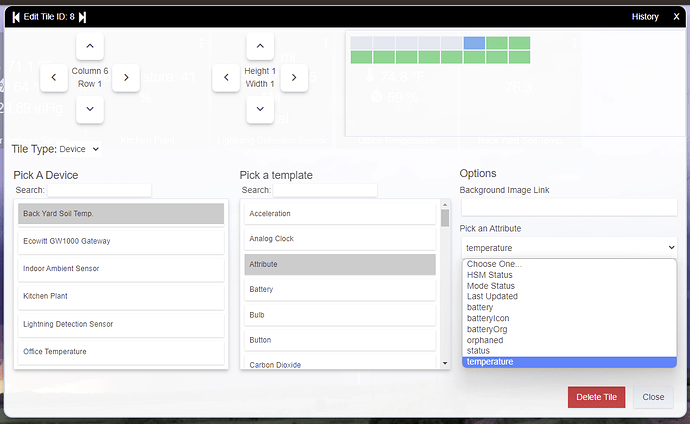Viewport: 690px width, 424px height.
Task: Move tile down one row
Action: click(90, 108)
